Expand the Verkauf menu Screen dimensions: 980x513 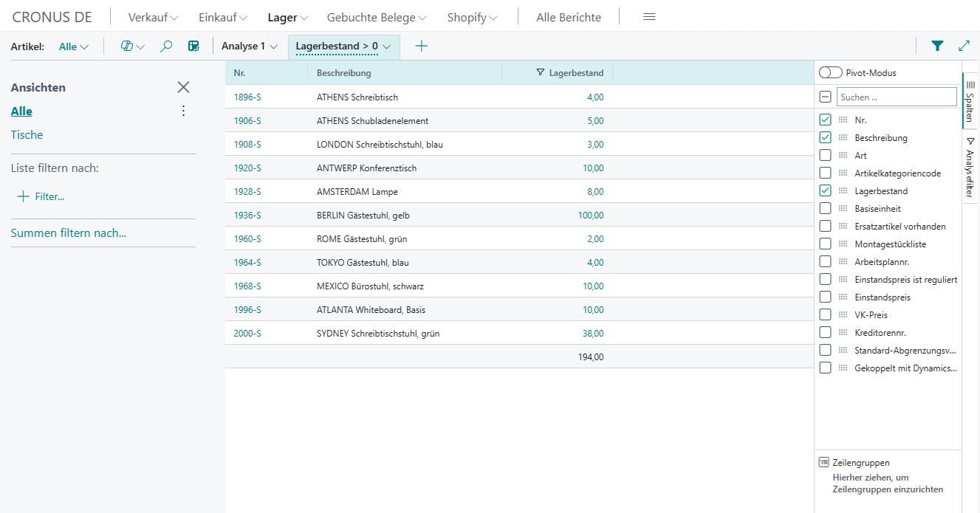(154, 17)
